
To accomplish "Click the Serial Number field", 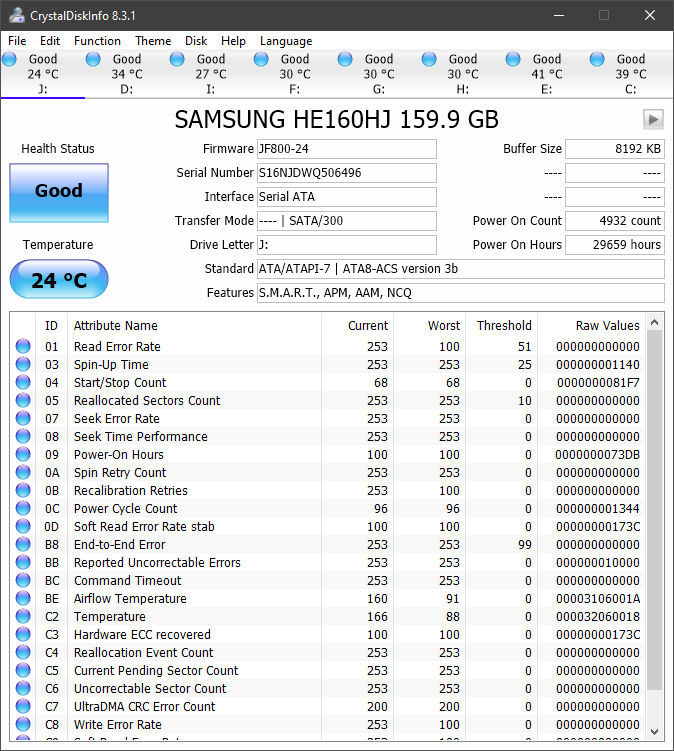I will (347, 173).
